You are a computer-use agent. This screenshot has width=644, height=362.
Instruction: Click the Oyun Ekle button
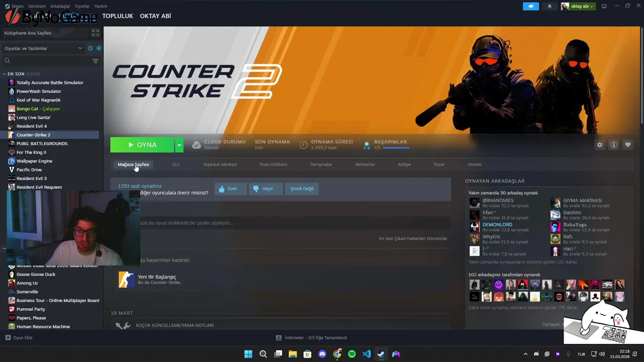pyautogui.click(x=19, y=338)
